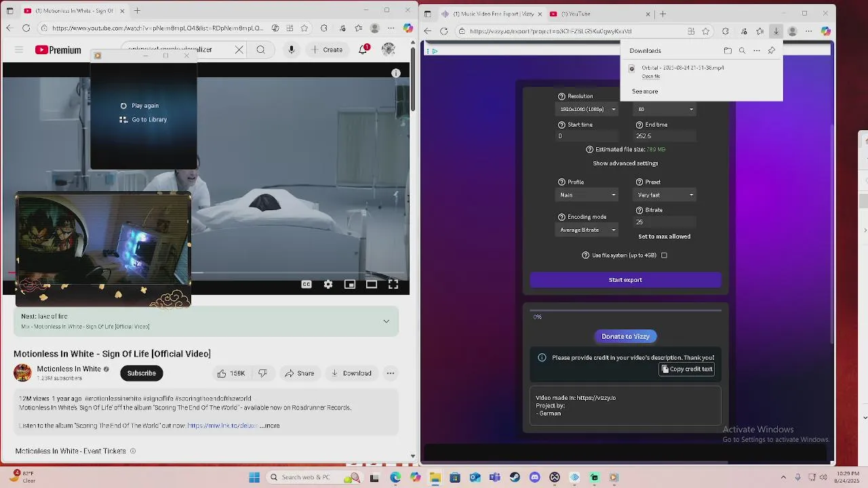
Task: Click Donate to Vizzy button
Action: [625, 336]
